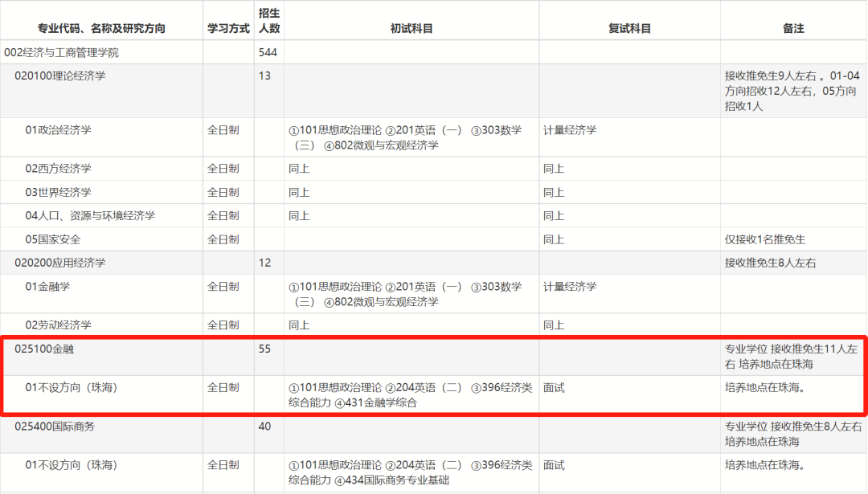Select 025100金融 major name
Screen dimensions: 868x494
point(44,349)
